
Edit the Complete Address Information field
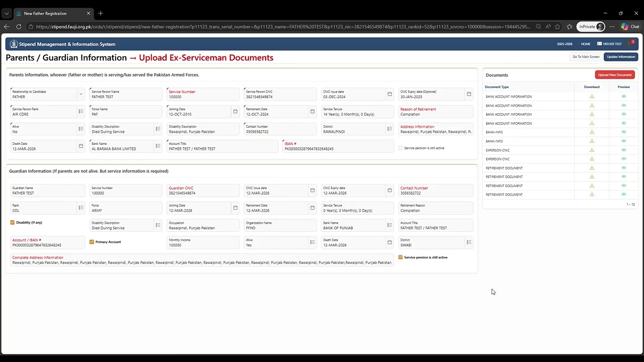click(202, 260)
